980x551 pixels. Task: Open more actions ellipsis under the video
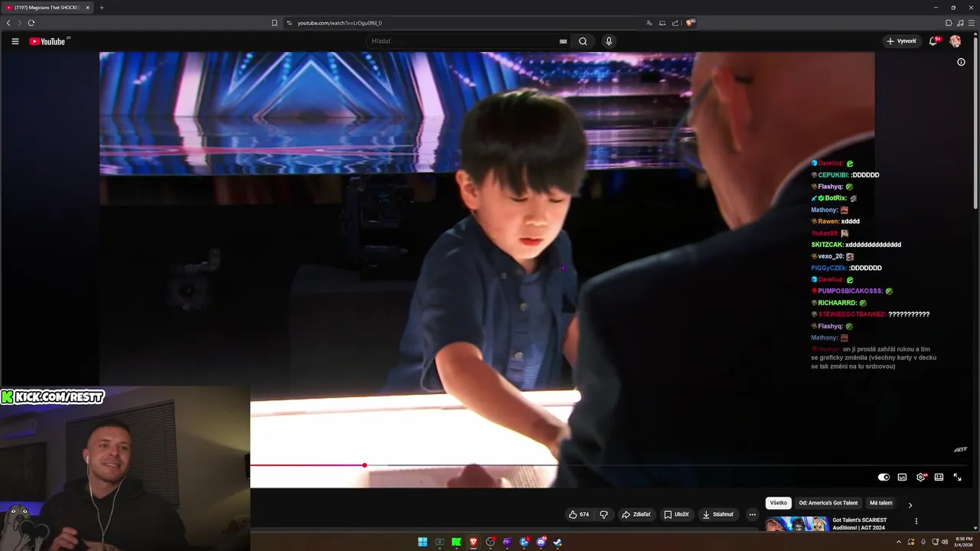point(753,514)
